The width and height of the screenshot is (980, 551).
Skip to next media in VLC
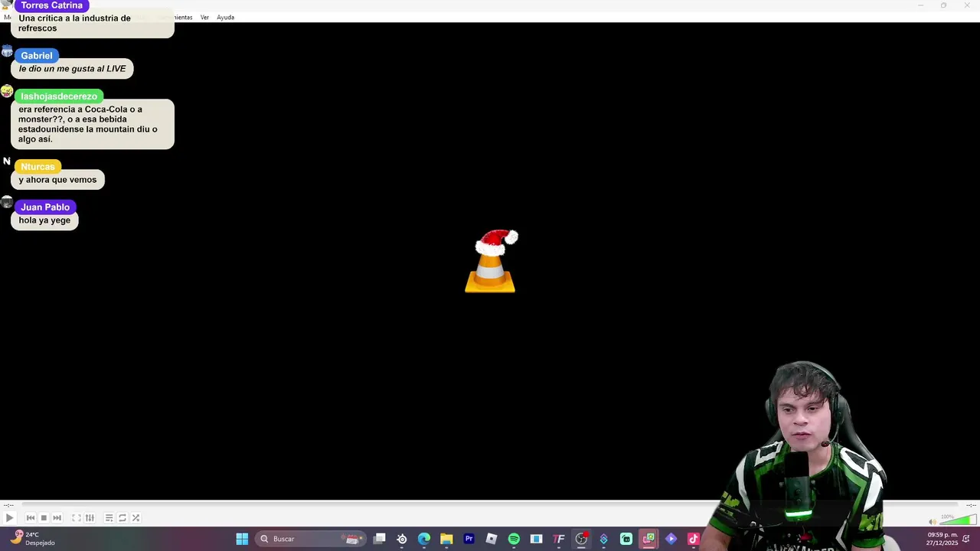(57, 518)
